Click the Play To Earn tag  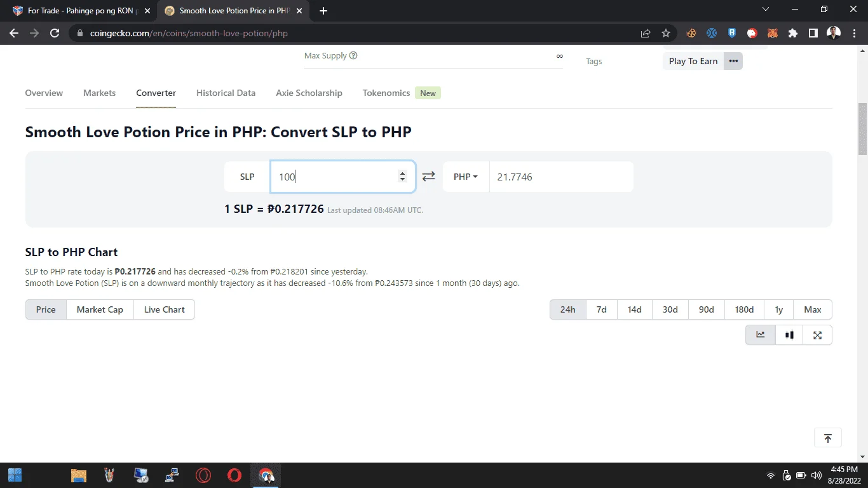click(x=693, y=61)
